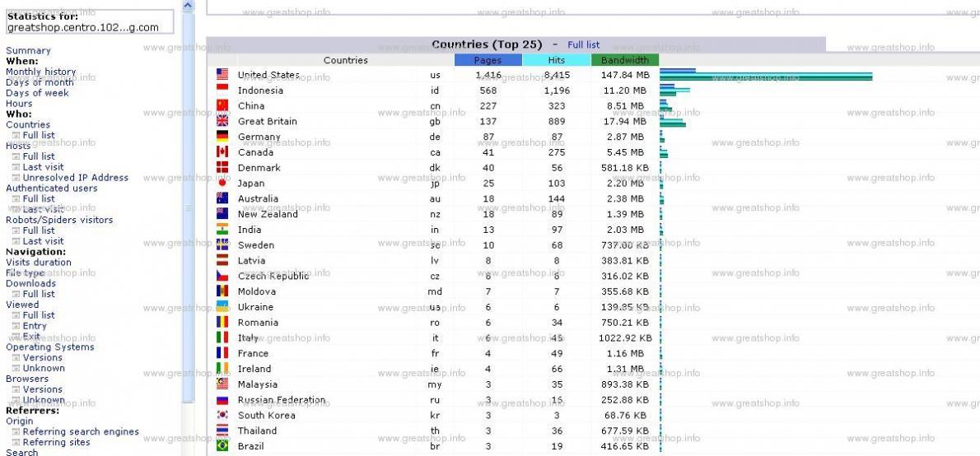Click the Malaysia flag icon

coord(222,384)
